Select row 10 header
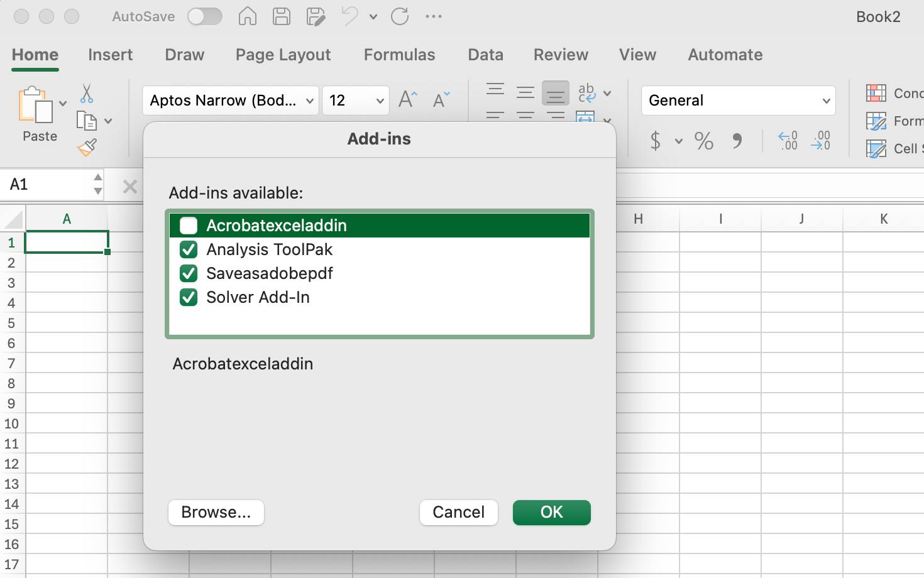924x578 pixels. (12, 423)
